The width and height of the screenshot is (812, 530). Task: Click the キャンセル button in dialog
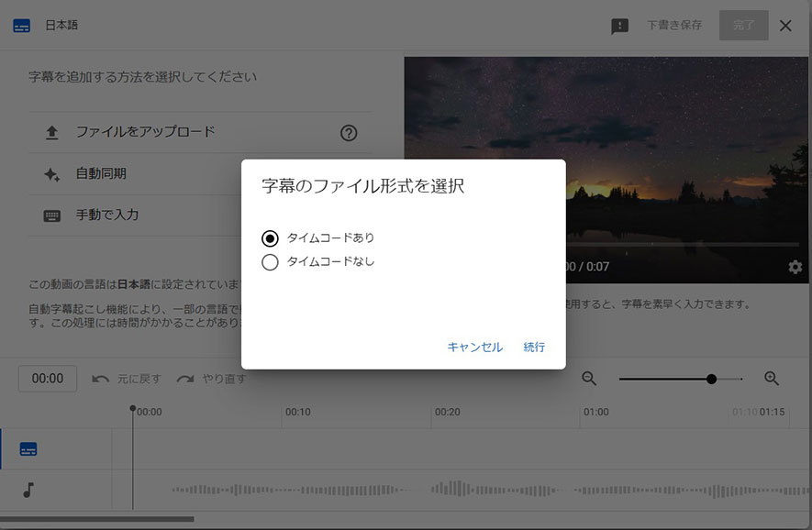[x=475, y=347]
